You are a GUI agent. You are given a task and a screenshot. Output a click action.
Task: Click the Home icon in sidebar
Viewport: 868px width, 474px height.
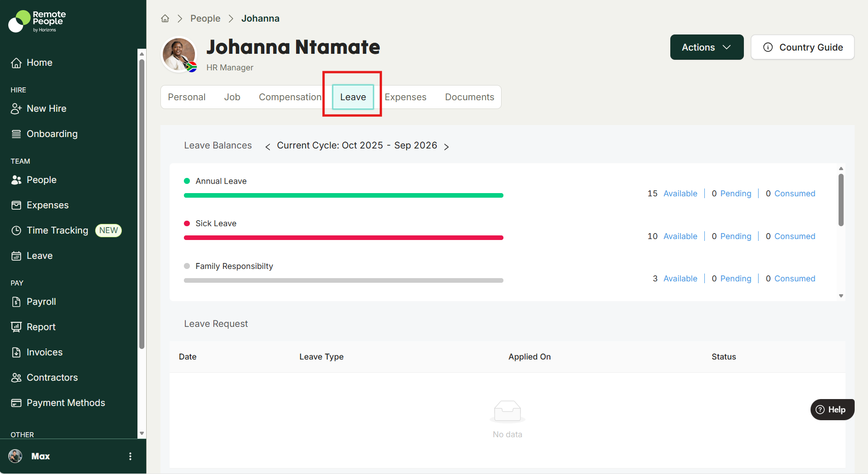pyautogui.click(x=17, y=63)
